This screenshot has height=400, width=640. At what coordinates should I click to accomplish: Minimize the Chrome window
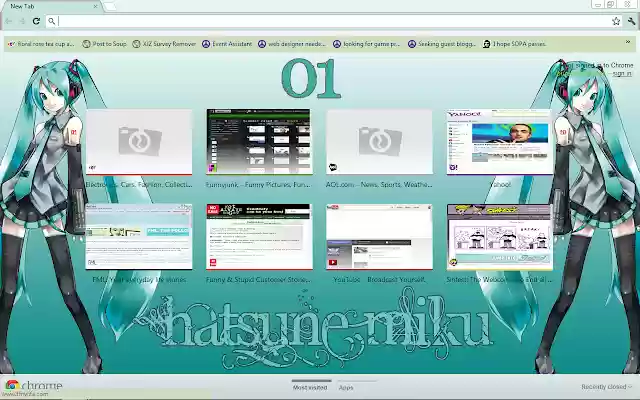coord(598,4)
